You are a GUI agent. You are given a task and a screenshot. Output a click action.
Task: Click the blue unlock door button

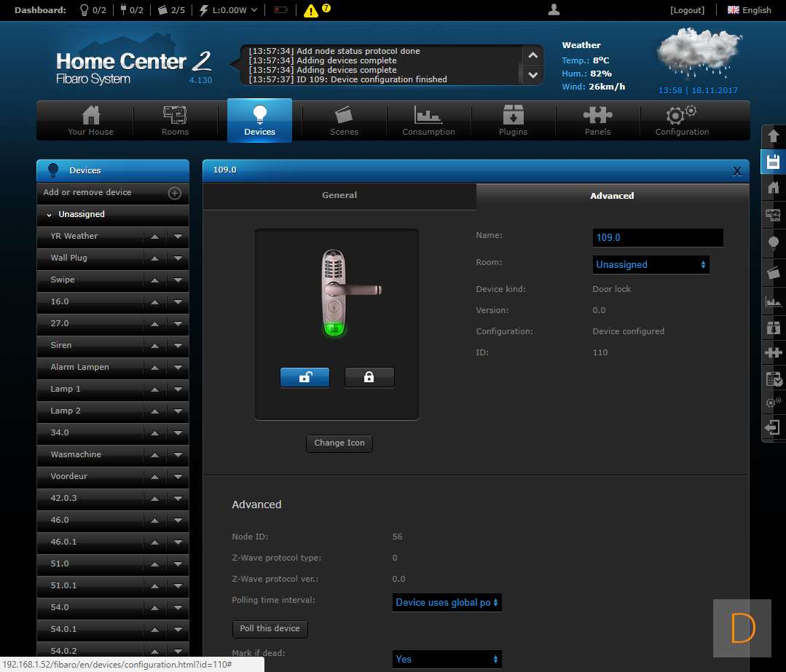pyautogui.click(x=304, y=377)
